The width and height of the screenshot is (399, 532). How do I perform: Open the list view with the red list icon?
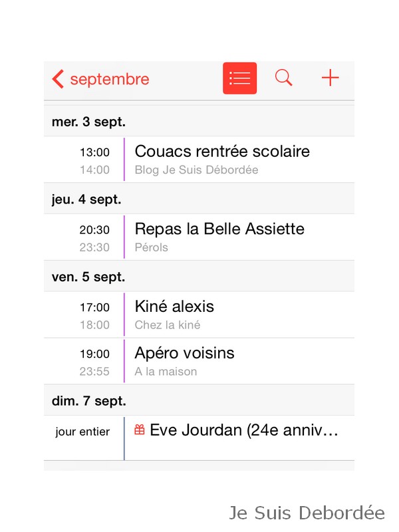(239, 78)
